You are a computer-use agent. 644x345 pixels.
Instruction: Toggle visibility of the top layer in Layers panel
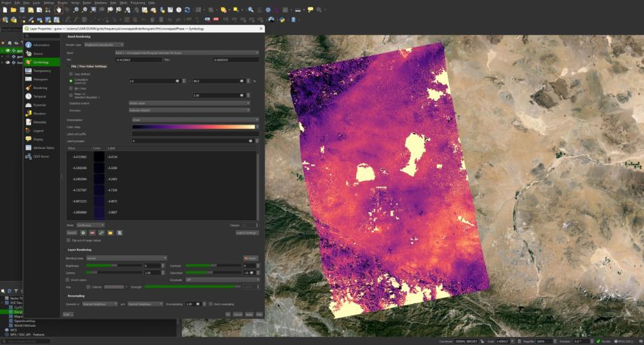point(8,51)
